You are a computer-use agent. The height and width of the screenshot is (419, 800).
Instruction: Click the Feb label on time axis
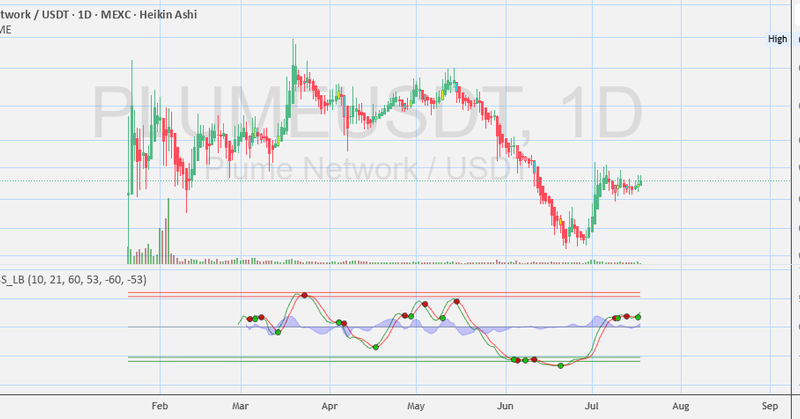[160, 406]
